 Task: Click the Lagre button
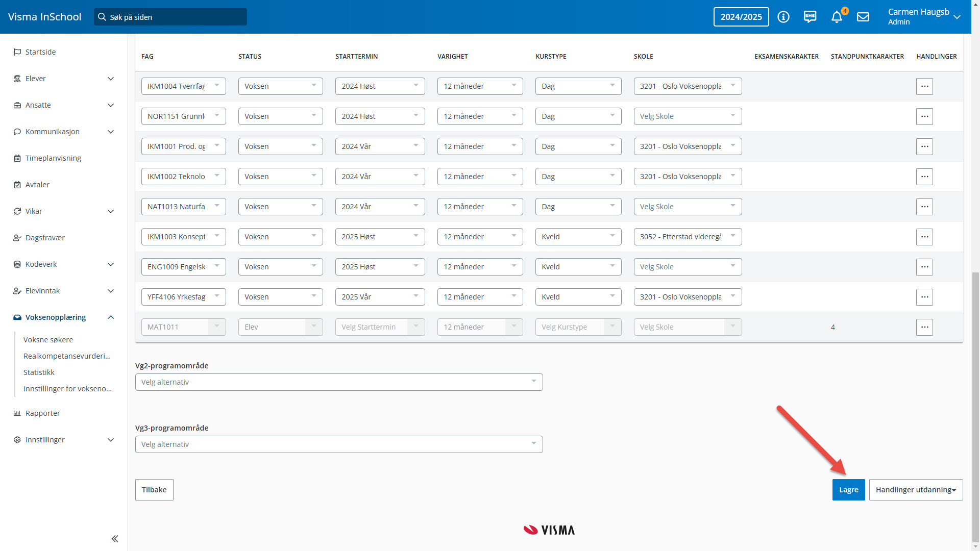848,490
